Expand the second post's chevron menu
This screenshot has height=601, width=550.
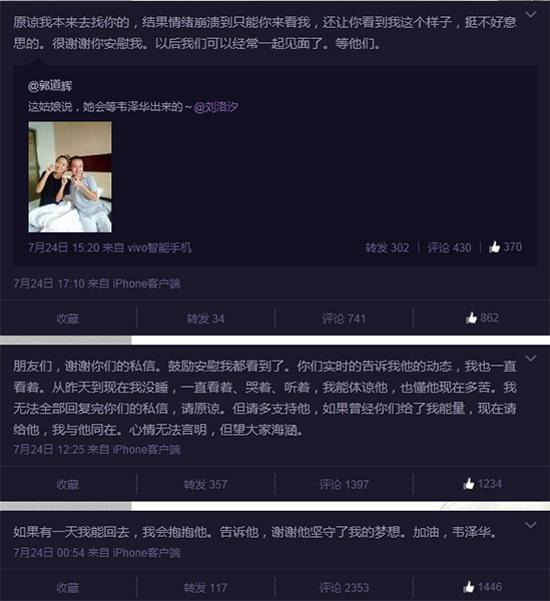pos(530,358)
